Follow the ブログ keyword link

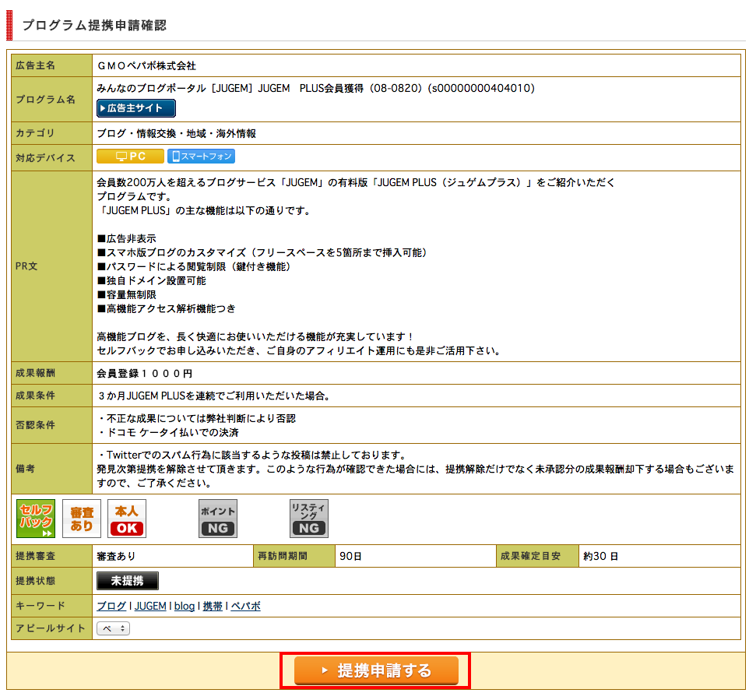[111, 606]
